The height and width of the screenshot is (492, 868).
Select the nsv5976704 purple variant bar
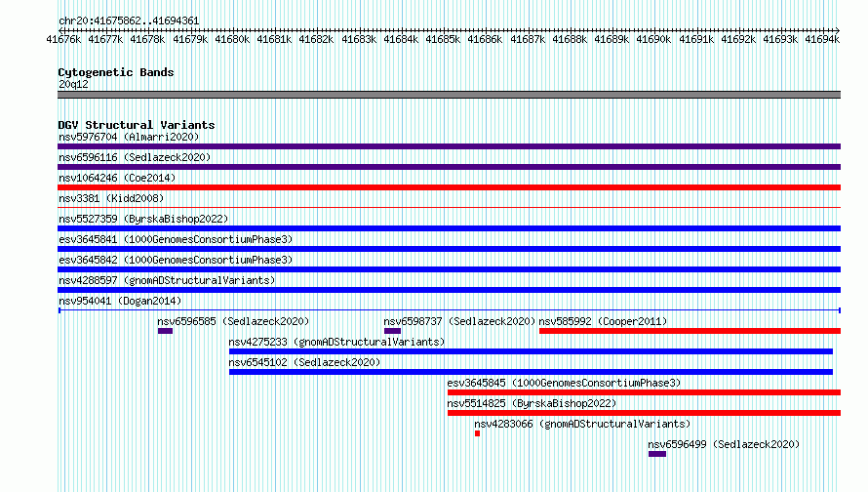(449, 146)
